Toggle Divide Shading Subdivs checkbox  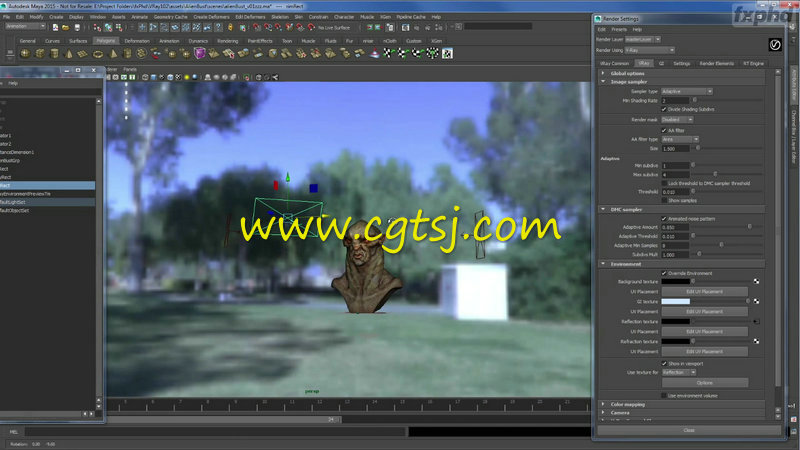[664, 109]
